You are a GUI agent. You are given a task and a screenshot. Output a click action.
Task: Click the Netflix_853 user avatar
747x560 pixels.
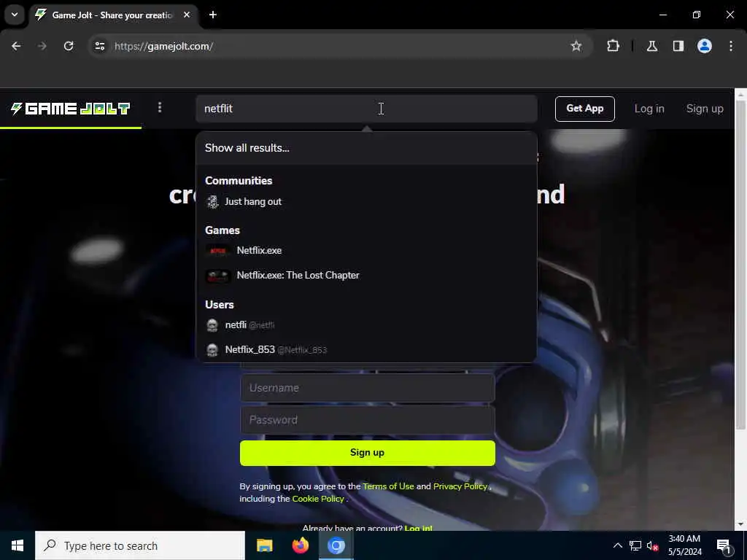pyautogui.click(x=212, y=350)
